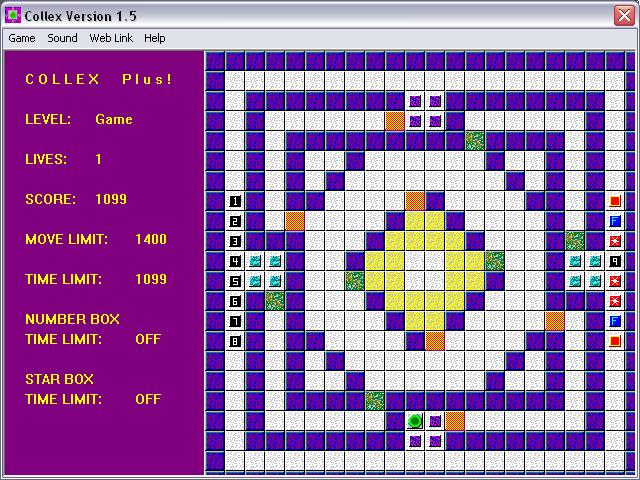Open the Game menu
The image size is (640, 480).
(x=22, y=38)
